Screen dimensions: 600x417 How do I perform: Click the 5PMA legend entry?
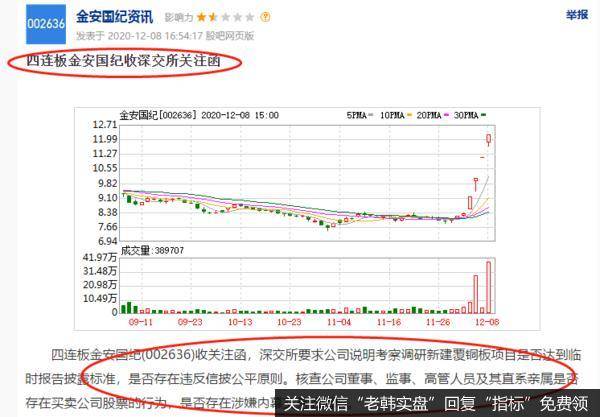[359, 115]
